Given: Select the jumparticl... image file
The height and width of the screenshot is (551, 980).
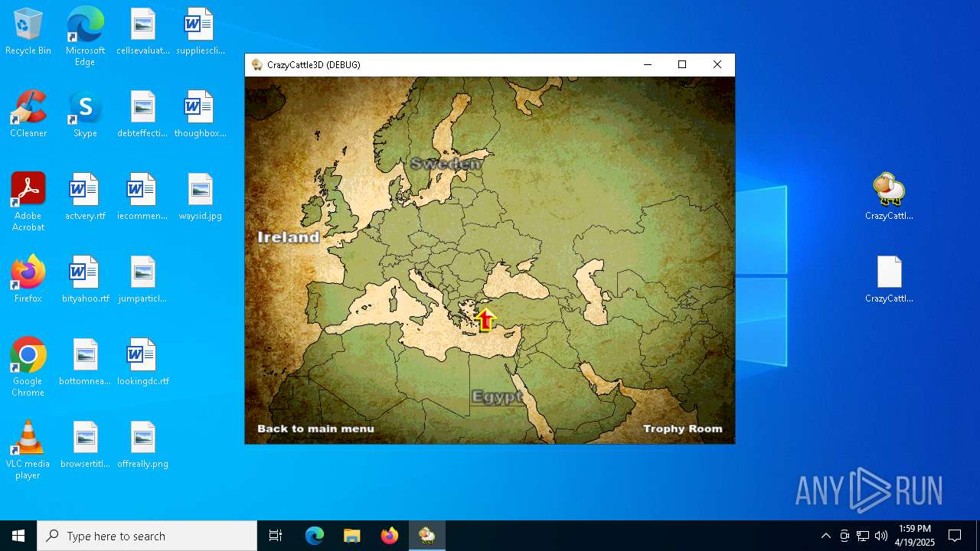Looking at the screenshot, I should coord(143,279).
